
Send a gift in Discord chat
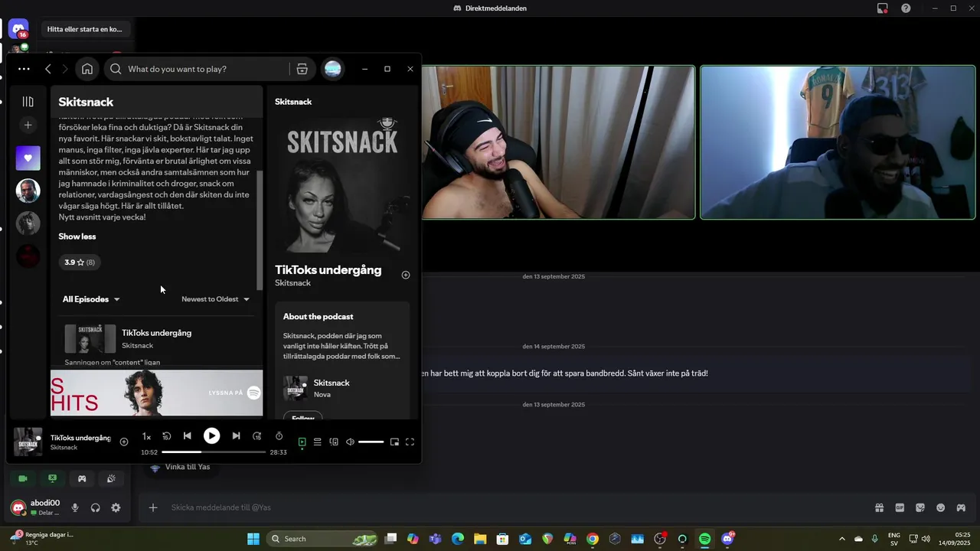[x=880, y=507]
